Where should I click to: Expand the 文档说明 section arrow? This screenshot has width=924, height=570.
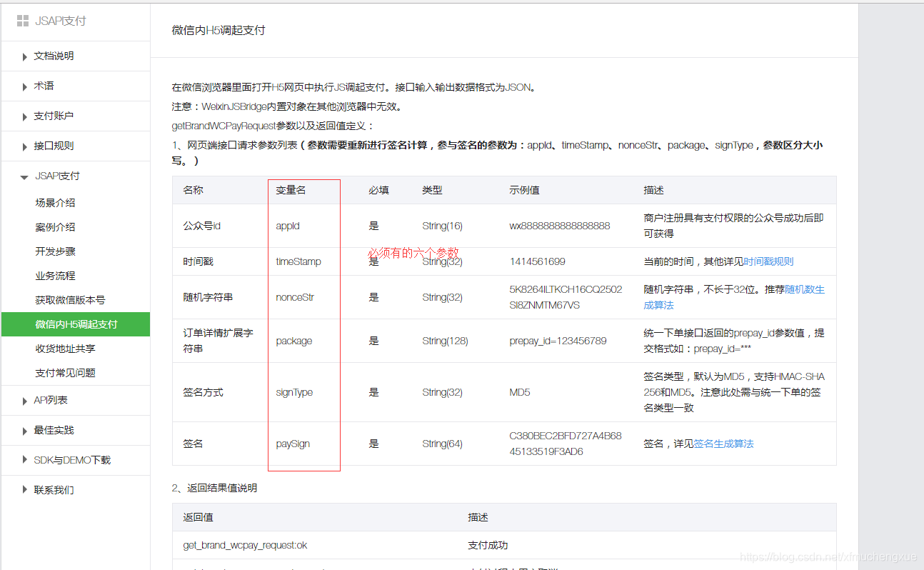25,56
